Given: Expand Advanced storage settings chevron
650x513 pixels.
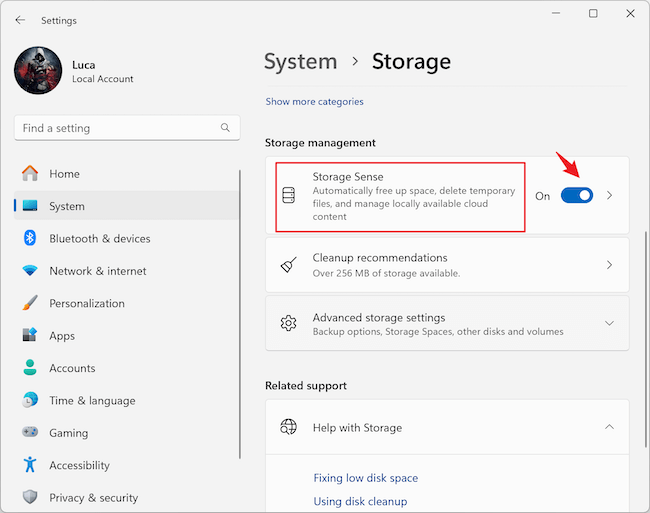Looking at the screenshot, I should point(609,323).
